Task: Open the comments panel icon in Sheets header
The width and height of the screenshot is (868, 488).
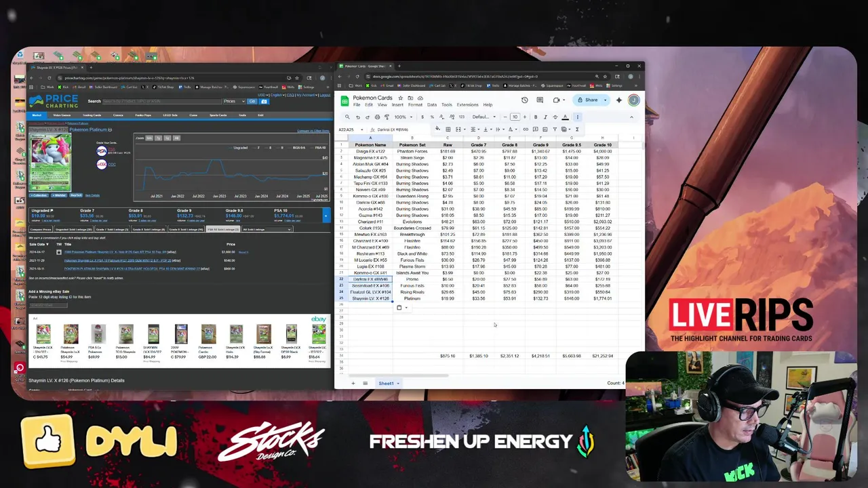Action: coord(540,100)
